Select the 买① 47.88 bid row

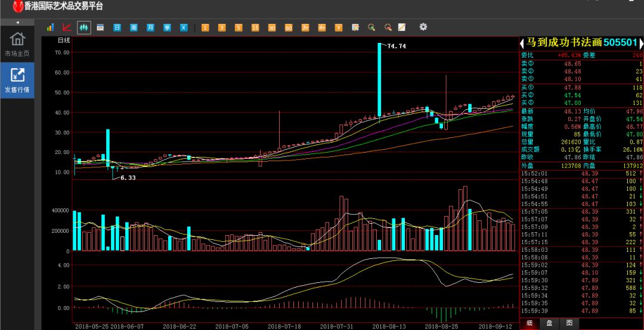581,88
